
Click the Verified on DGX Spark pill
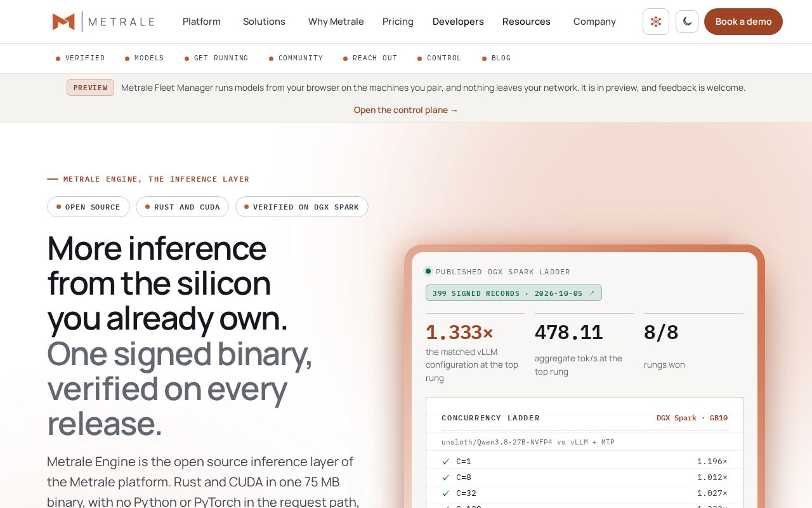point(302,207)
